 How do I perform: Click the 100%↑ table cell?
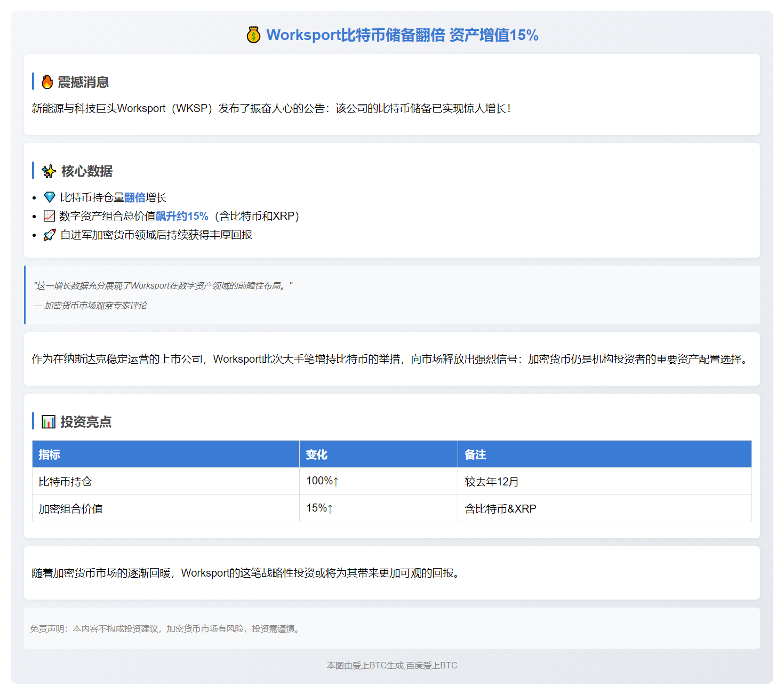[379, 481]
